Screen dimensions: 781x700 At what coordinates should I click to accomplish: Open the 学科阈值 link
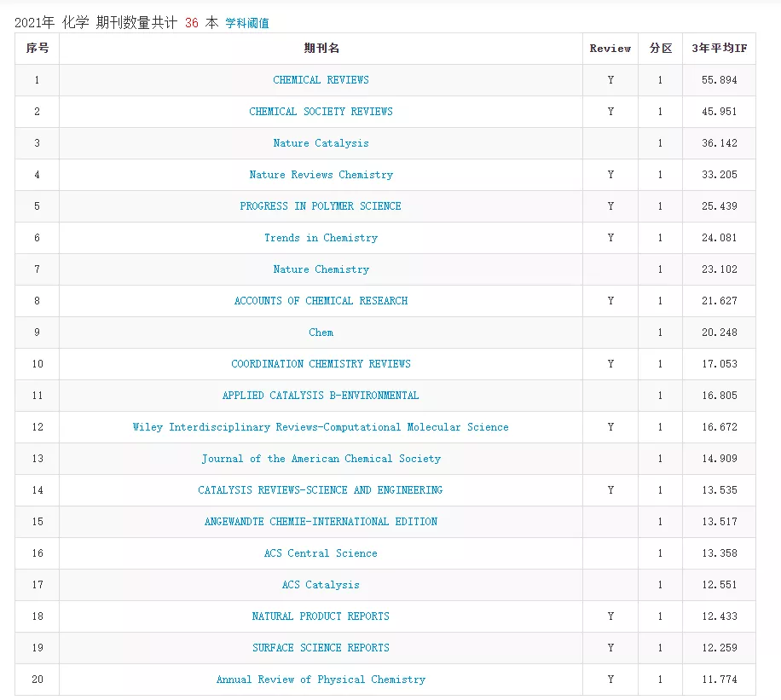coord(246,23)
